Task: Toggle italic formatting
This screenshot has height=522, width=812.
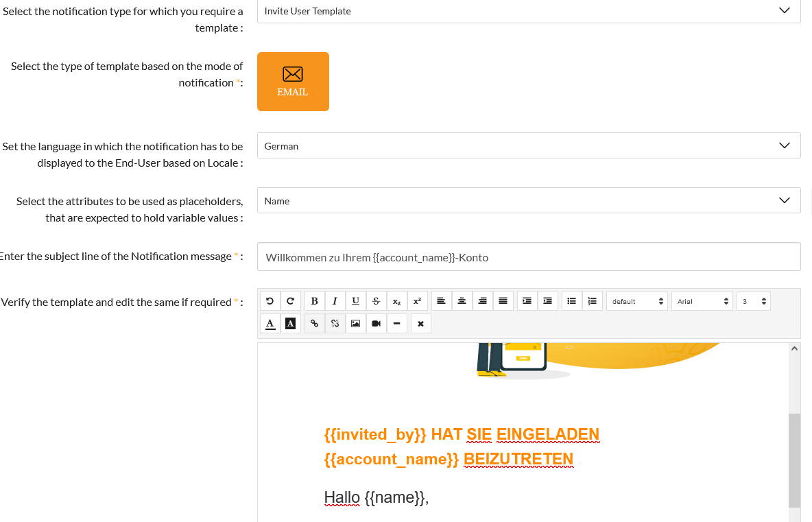Action: click(335, 301)
